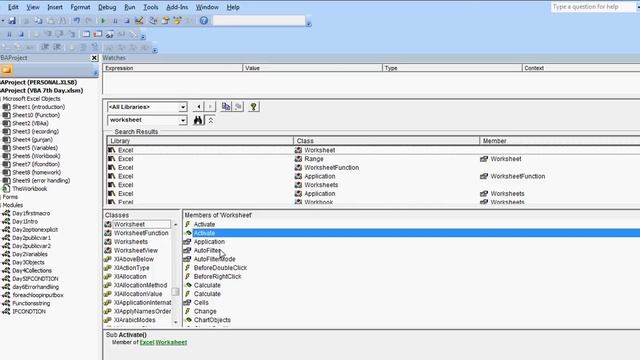Open the search text 'worksheet' dropdown
Viewport: 640px width, 360px height.
[182, 120]
